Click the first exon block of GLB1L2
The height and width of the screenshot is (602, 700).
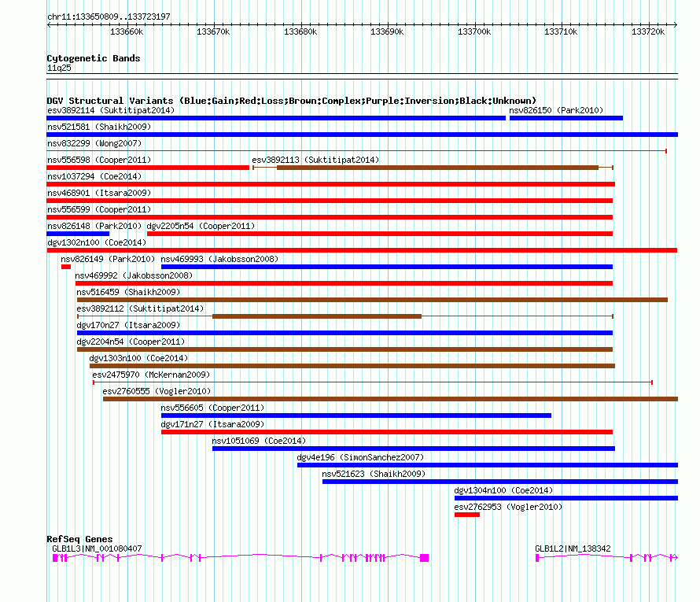point(537,558)
